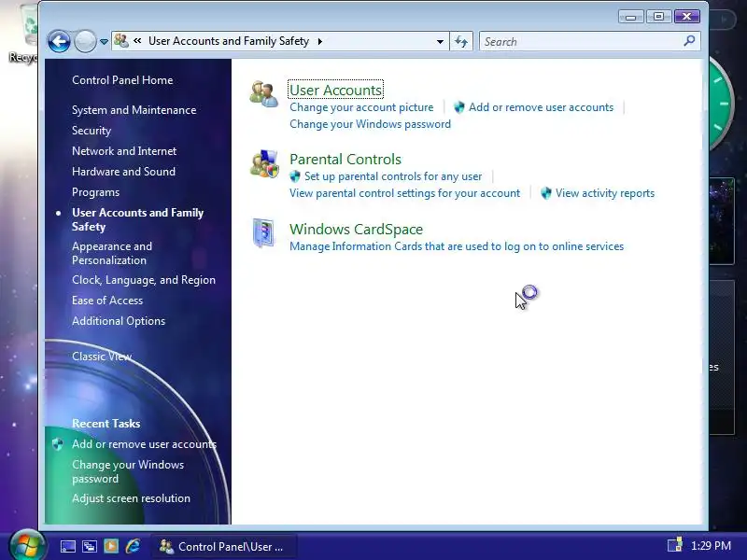Open Security category in sidebar
This screenshot has width=747, height=560.
92,131
